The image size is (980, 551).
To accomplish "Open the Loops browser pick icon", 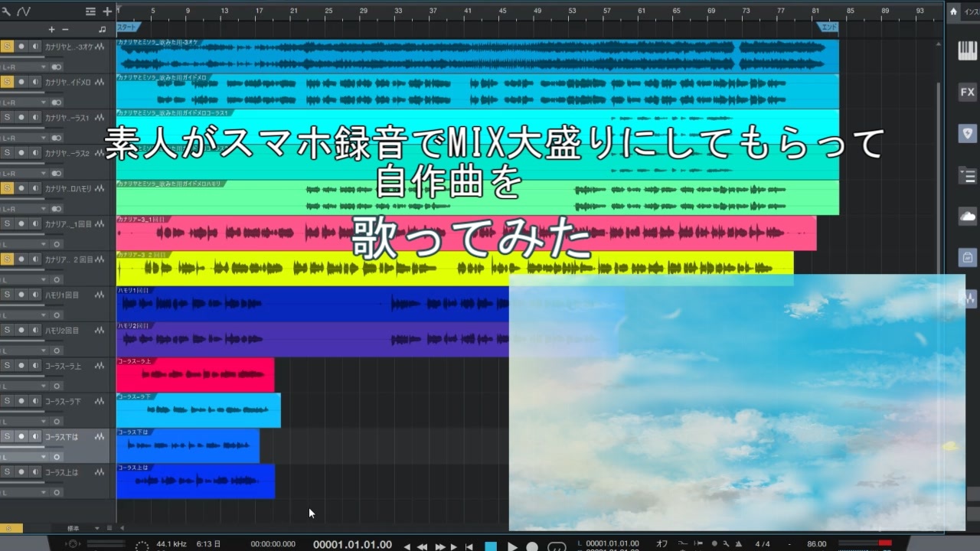I will click(x=967, y=134).
